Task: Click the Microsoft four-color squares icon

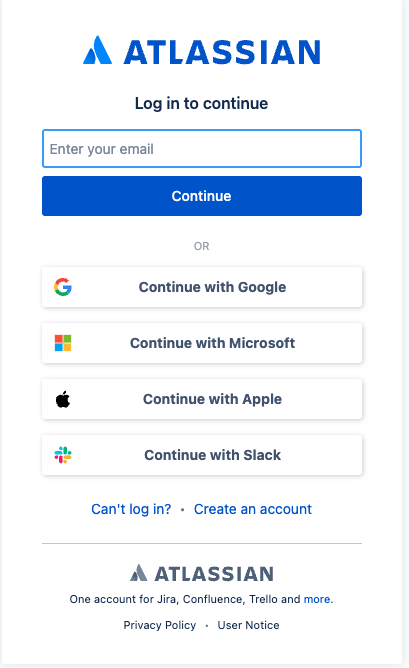Action: point(63,343)
